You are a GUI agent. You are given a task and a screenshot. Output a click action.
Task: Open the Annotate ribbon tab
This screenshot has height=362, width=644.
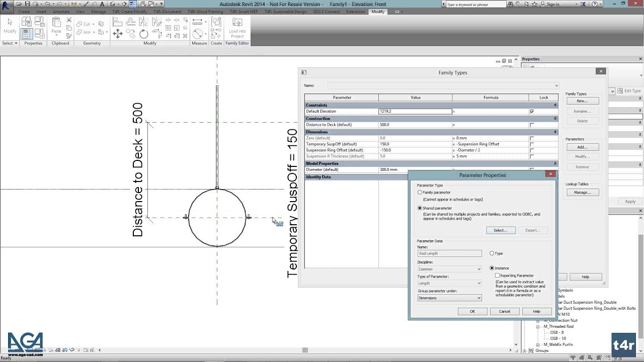tap(61, 12)
